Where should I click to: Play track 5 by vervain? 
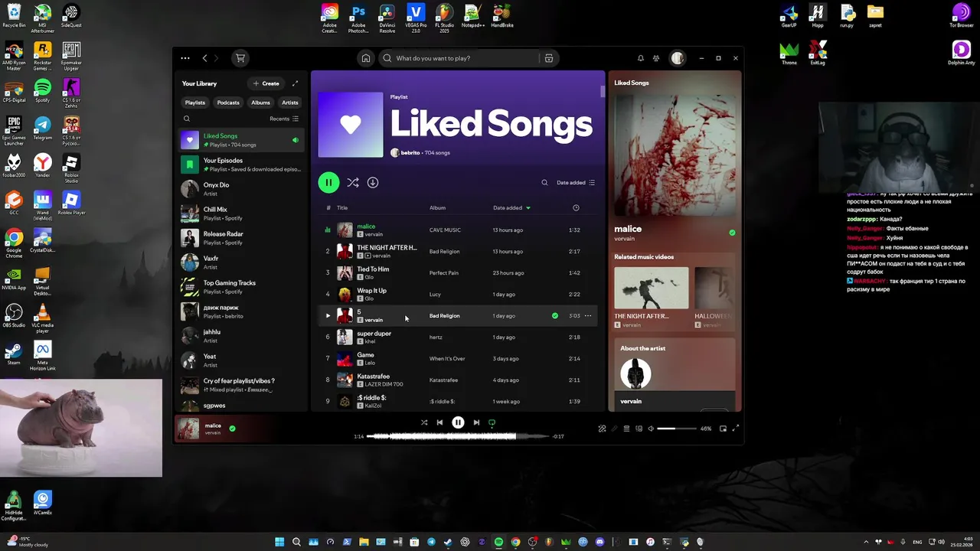coord(328,315)
